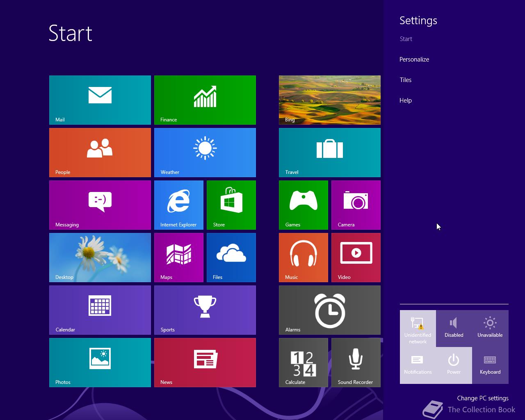This screenshot has height=420, width=525.
Task: Select Personalize in Settings pane
Action: pos(414,59)
